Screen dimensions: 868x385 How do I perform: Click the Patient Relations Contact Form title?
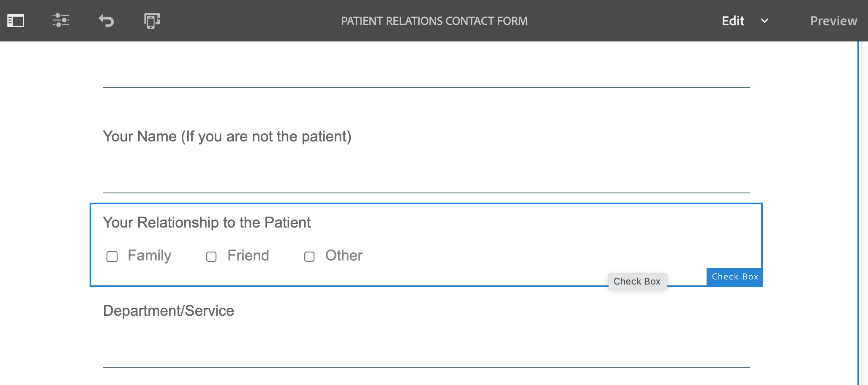pos(434,21)
